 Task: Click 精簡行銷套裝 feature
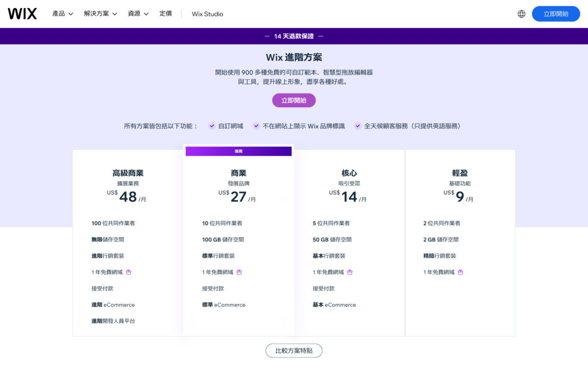point(440,256)
